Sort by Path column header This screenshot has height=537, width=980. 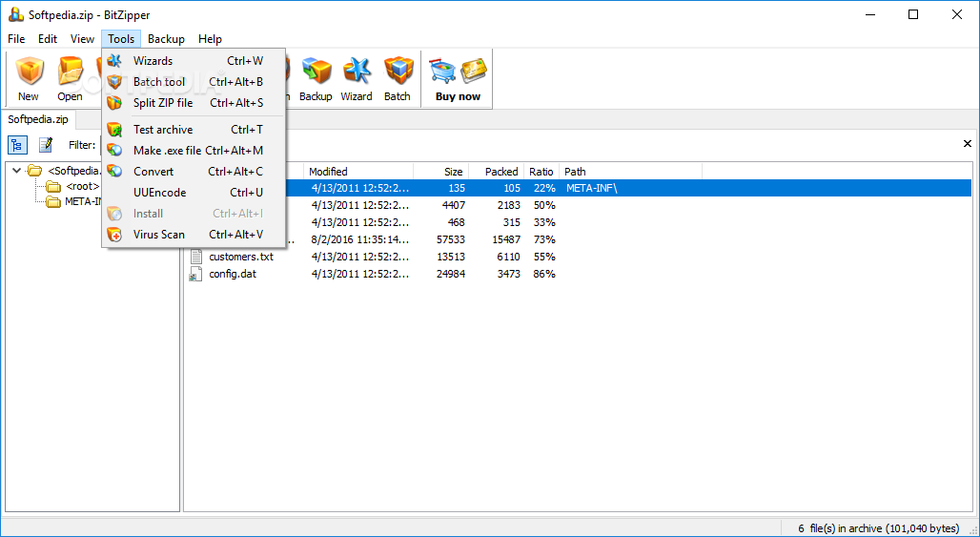631,172
